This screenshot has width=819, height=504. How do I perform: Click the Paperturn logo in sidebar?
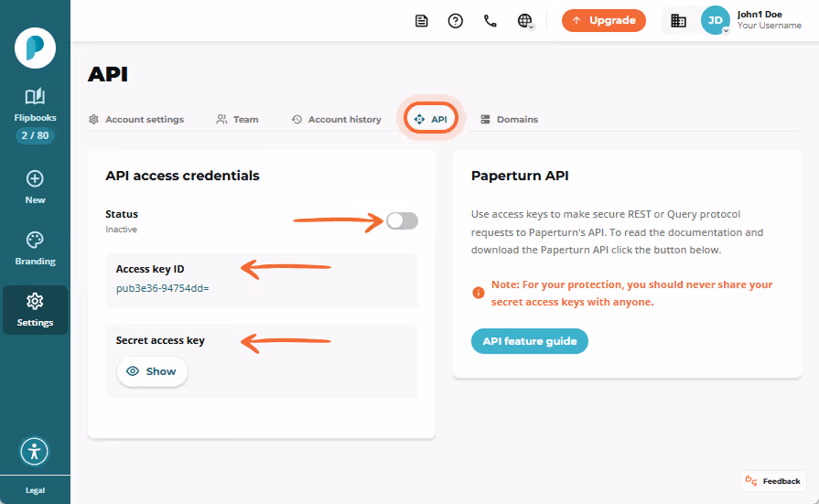[35, 48]
